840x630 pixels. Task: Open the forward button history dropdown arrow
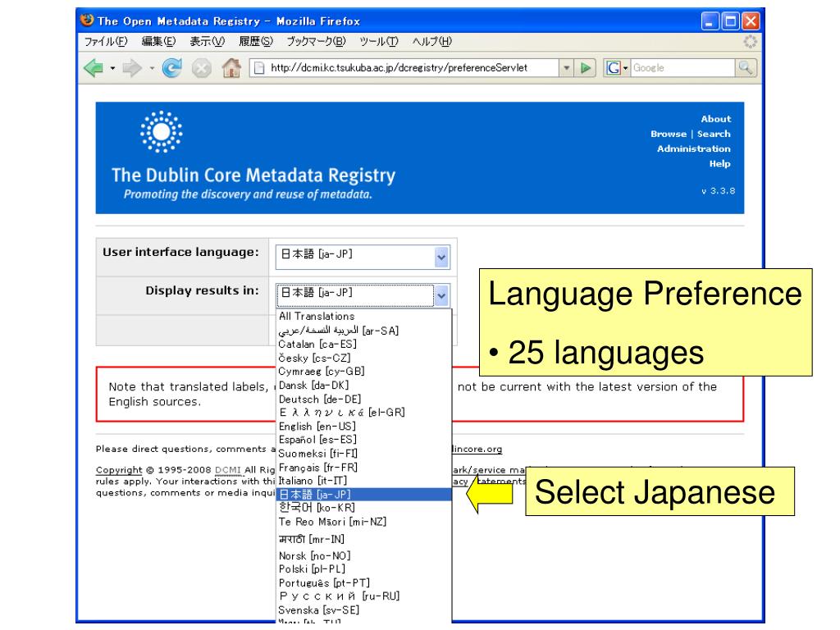[152, 69]
